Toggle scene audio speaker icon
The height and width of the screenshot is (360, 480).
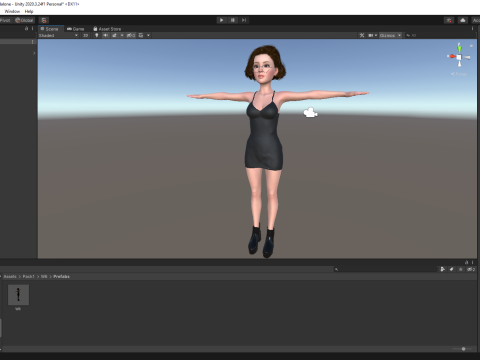click(x=106, y=35)
